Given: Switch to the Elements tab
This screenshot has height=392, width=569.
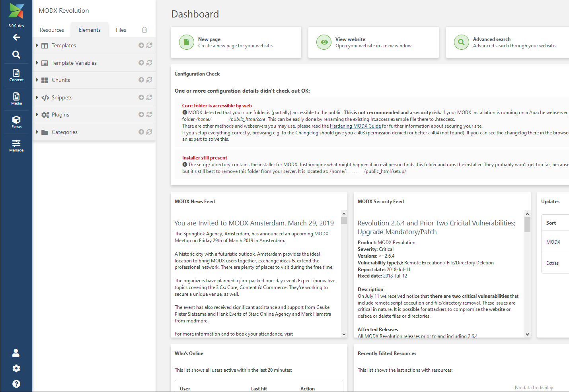Looking at the screenshot, I should coord(90,30).
